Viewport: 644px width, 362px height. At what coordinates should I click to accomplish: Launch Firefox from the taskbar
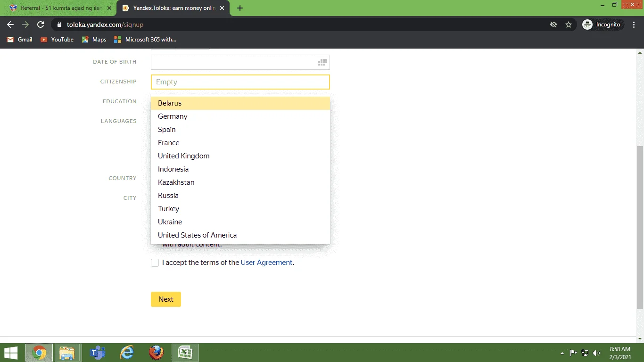point(156,353)
